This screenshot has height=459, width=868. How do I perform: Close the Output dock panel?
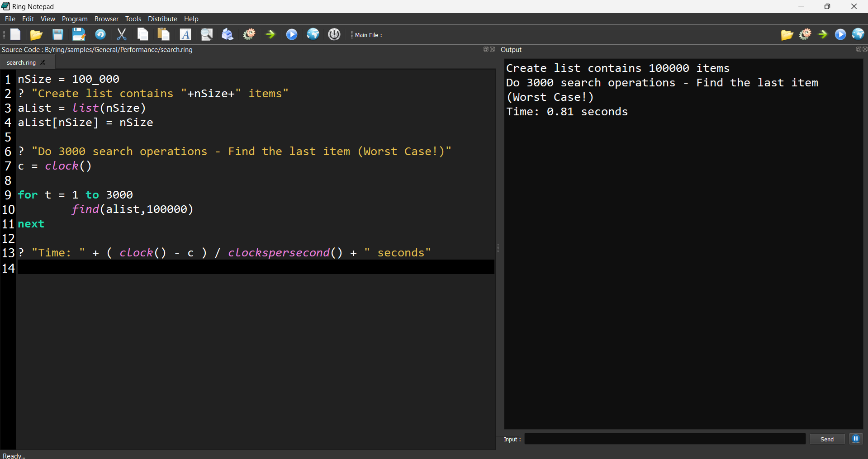[865, 49]
